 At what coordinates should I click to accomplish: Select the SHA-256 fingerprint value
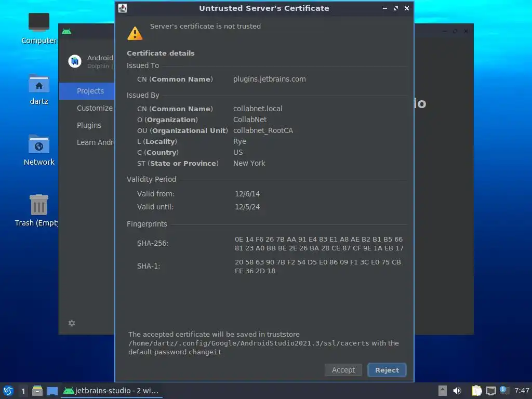tap(319, 244)
